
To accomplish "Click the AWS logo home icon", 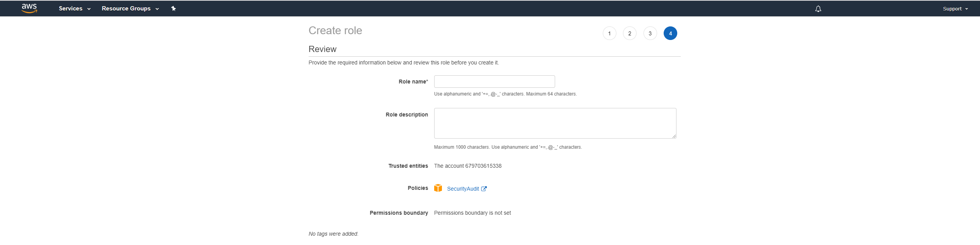I will 29,8.
